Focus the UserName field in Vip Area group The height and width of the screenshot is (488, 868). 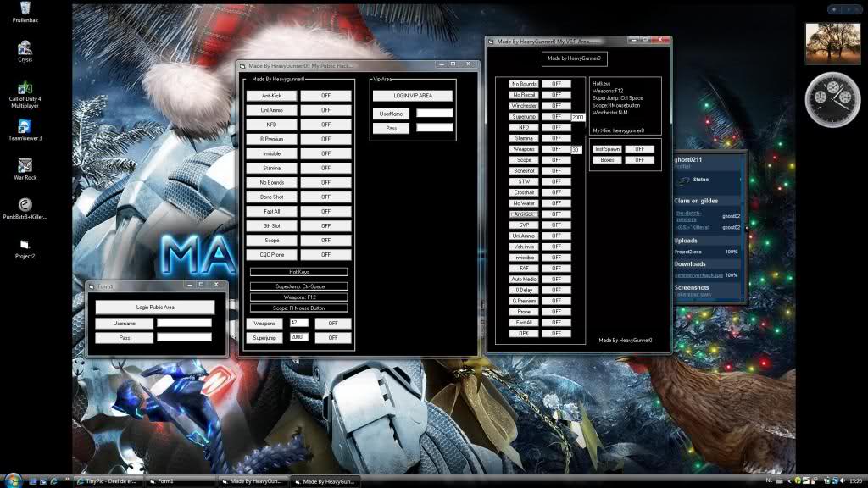tap(435, 113)
